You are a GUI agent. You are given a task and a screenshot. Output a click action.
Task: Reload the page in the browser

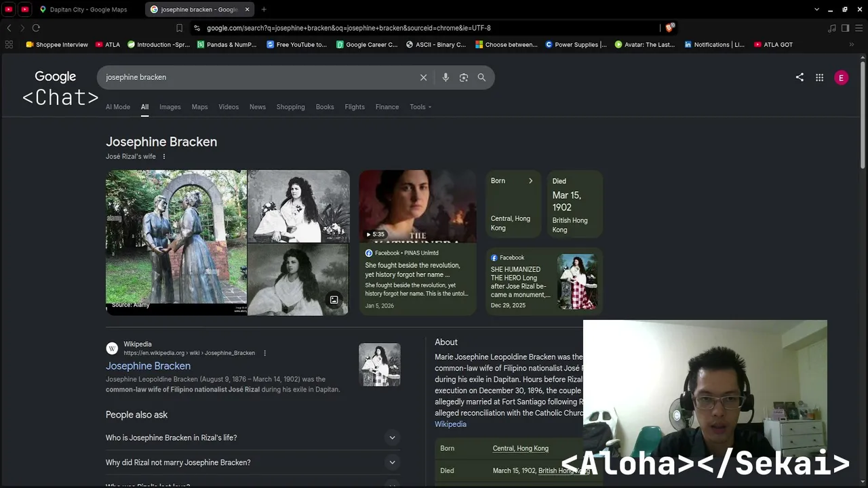36,28
